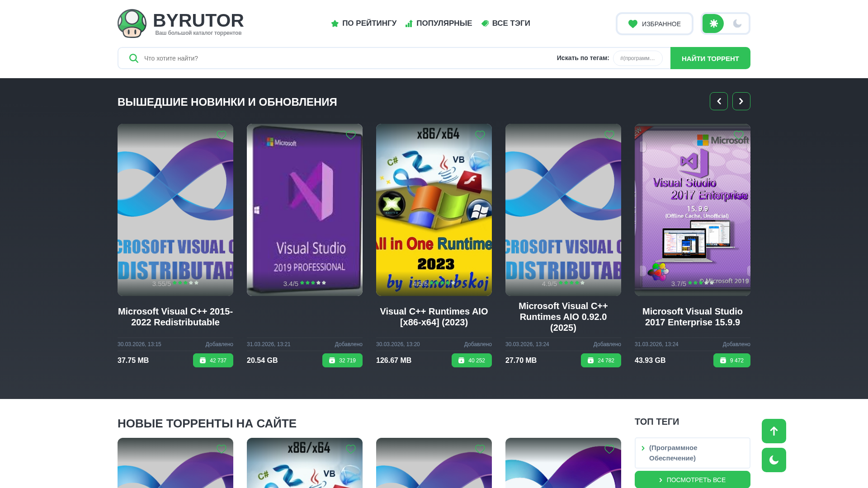Image resolution: width=868 pixels, height=488 pixels.
Task: Open Visual Studio 2017 Enterprise cover image
Action: tap(693, 210)
